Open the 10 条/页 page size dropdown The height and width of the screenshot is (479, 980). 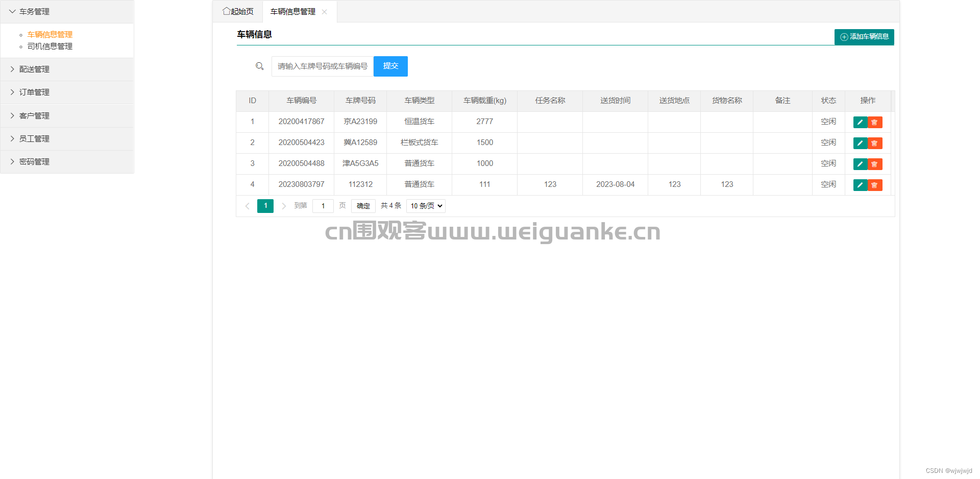click(426, 206)
